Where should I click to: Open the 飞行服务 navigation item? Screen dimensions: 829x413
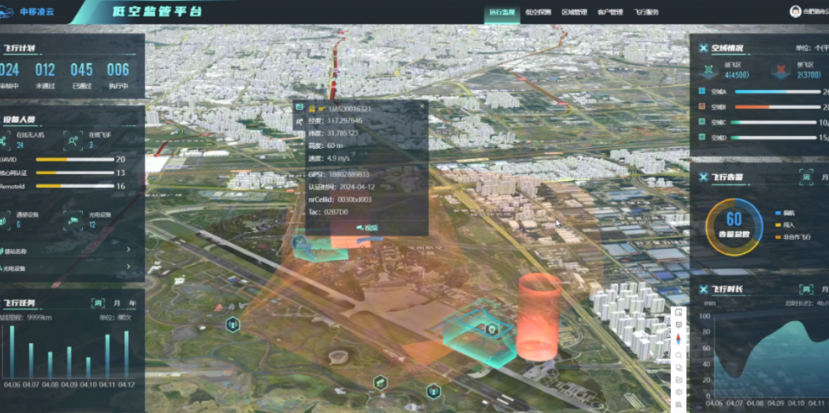[645, 12]
